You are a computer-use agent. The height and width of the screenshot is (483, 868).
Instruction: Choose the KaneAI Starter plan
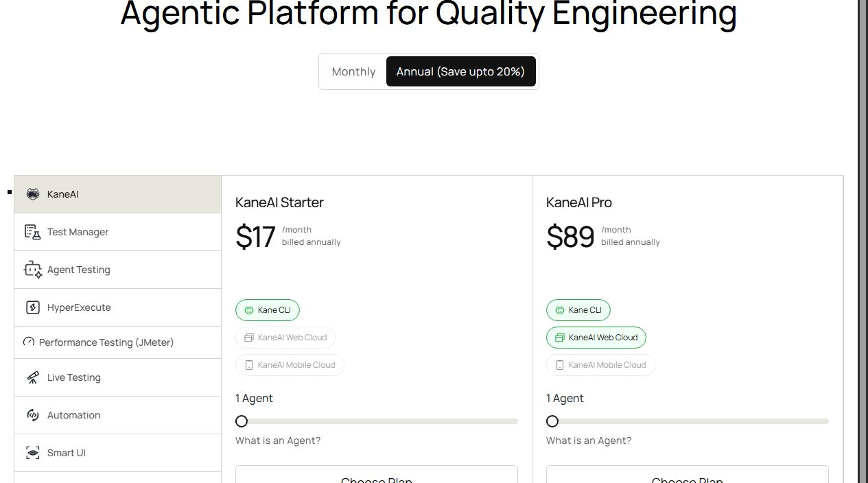[x=377, y=475]
